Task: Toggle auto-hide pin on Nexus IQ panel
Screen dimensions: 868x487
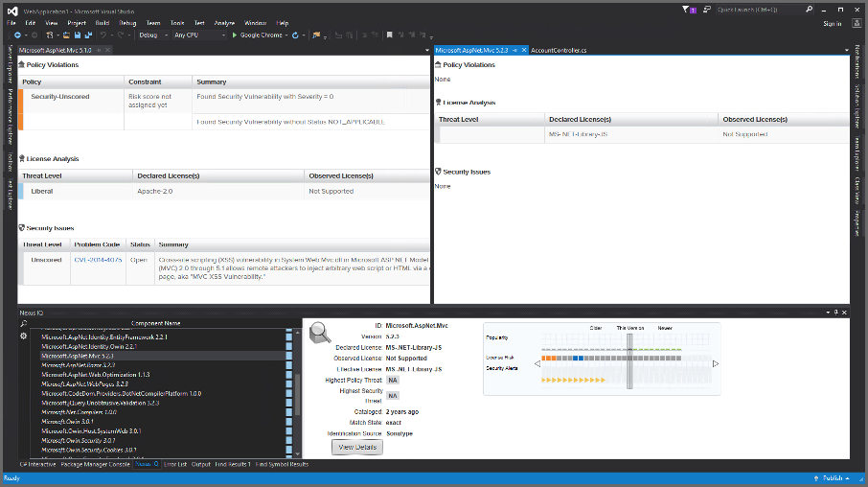Action: (x=835, y=313)
